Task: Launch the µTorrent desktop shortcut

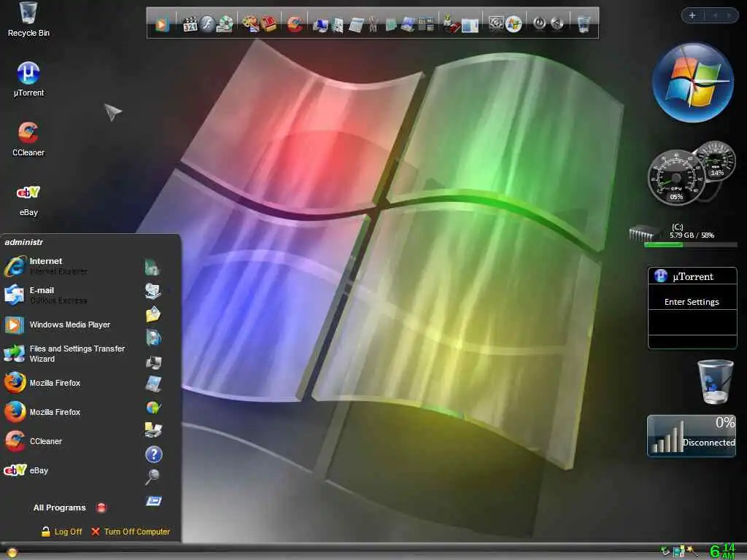Action: click(28, 79)
